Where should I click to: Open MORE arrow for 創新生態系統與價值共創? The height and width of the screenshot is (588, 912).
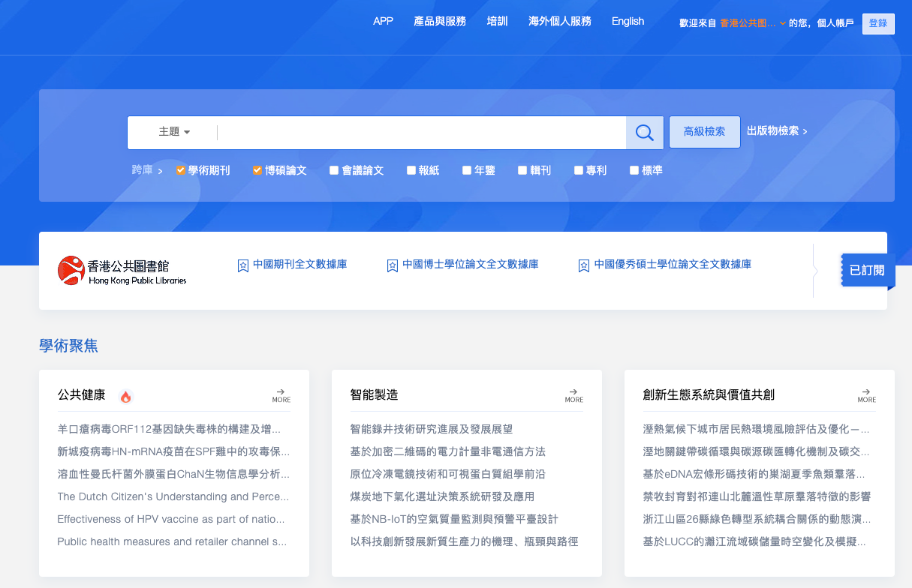[866, 395]
